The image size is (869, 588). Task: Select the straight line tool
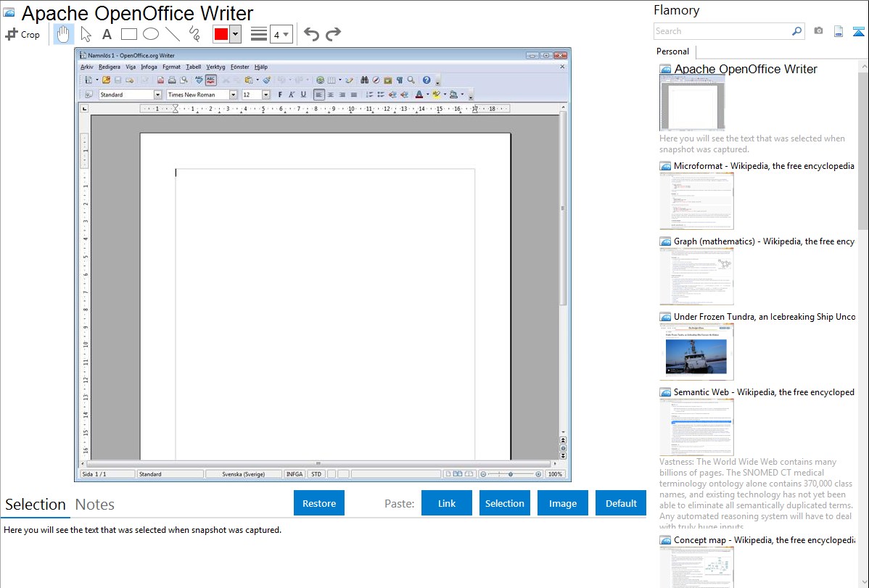click(173, 34)
